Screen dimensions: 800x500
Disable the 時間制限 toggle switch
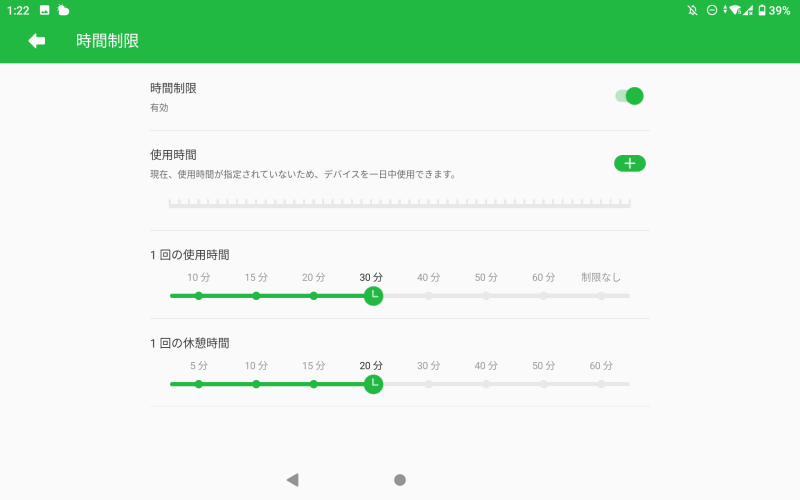630,96
